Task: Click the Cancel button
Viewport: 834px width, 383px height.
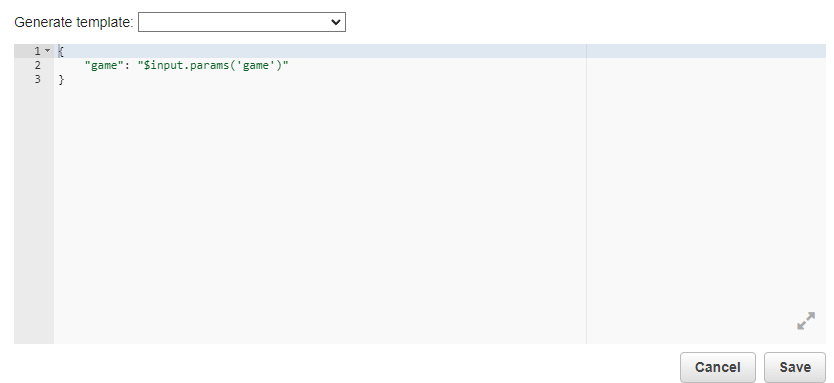Action: 718,367
